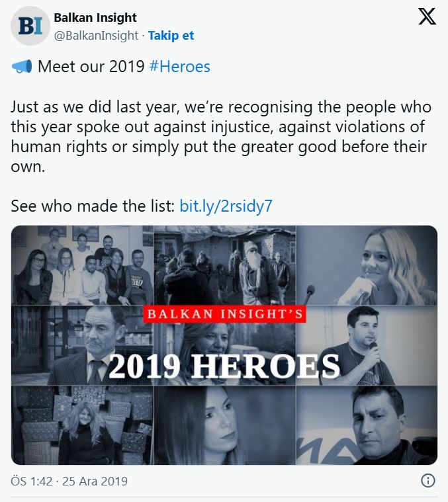Open the @BalkanInsight handle
Viewport: 448px width, 502px height.
tap(97, 36)
